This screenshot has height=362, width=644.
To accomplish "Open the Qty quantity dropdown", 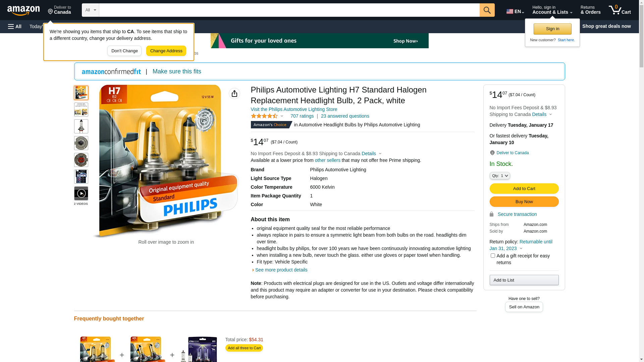I will coord(500,176).
